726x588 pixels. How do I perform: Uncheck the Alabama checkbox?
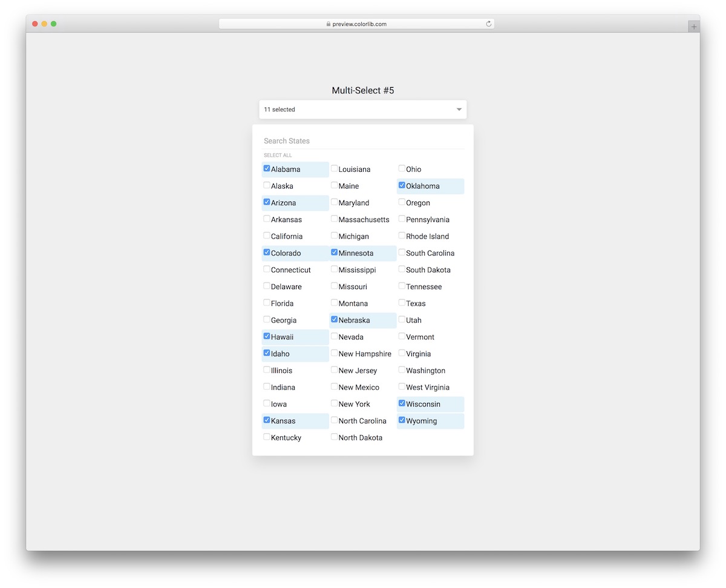(x=267, y=168)
